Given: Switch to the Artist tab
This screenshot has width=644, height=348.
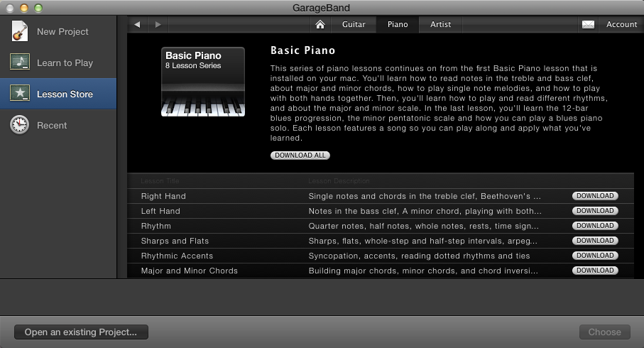Looking at the screenshot, I should point(440,25).
